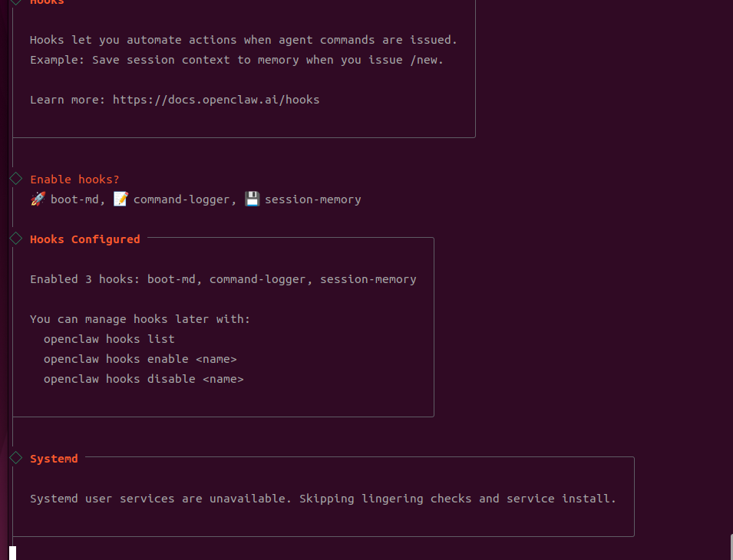This screenshot has width=733, height=560.
Task: Click boot-md label next to rocket emoji
Action: pyautogui.click(x=74, y=199)
